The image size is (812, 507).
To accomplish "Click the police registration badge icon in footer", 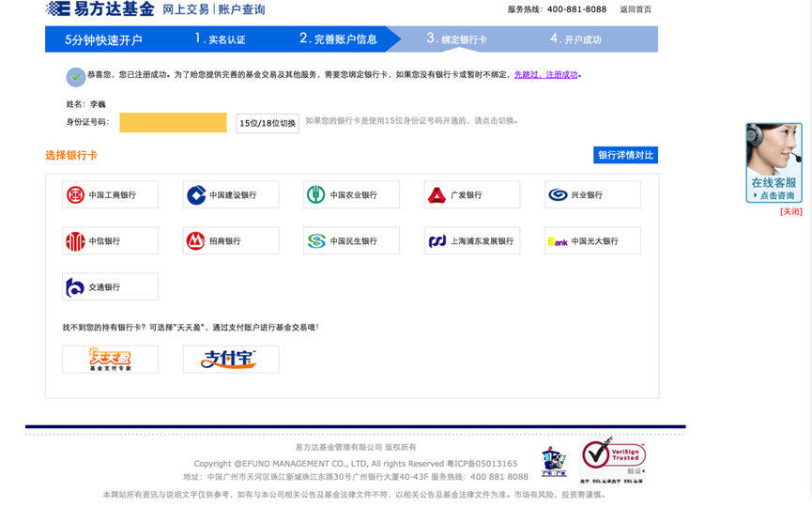I will point(554,462).
